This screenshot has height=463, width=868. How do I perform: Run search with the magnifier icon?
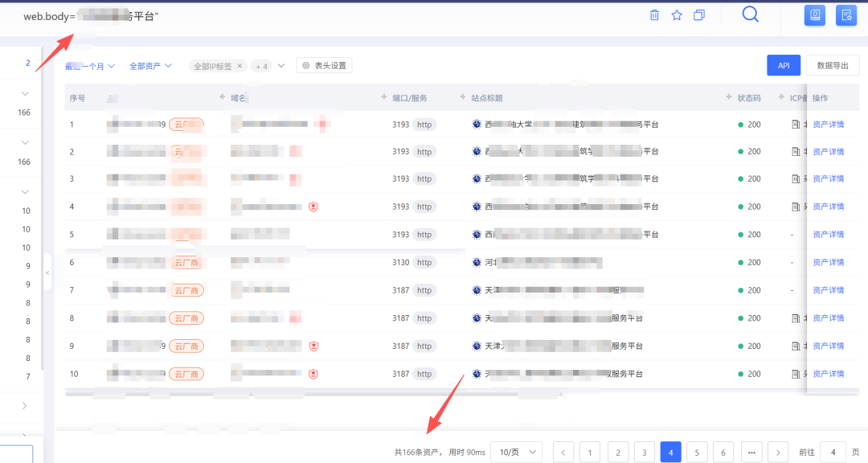750,14
